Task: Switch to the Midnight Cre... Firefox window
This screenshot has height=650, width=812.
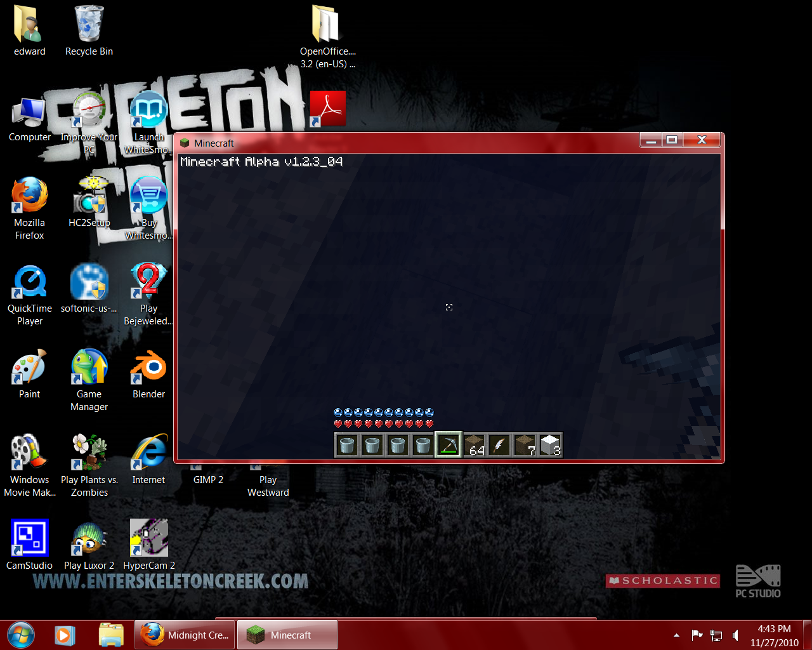Action: pos(185,635)
